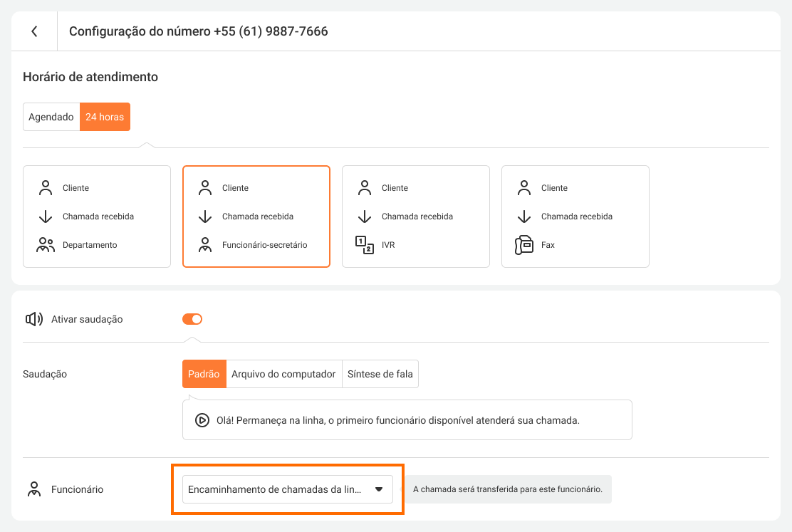Click the Funcionário row person icon
The width and height of the screenshot is (792, 532).
[x=33, y=489]
